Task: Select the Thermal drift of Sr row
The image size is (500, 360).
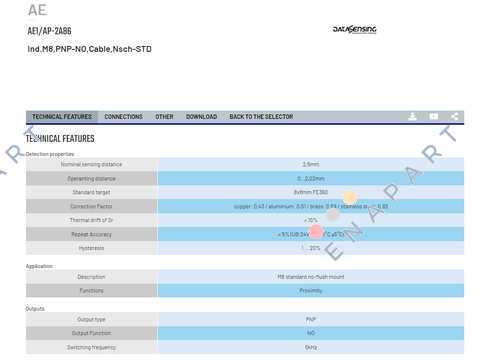Action: coord(245,220)
